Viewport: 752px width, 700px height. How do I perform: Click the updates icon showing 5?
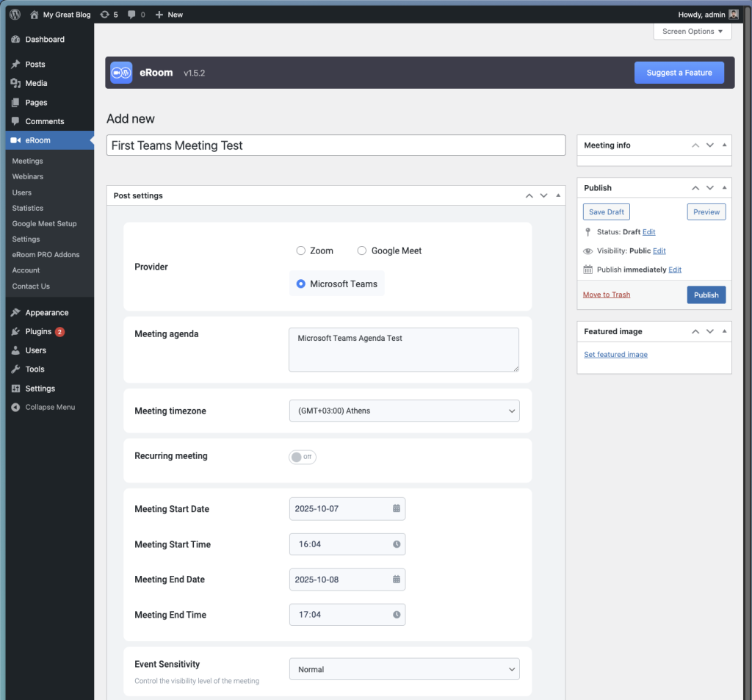pyautogui.click(x=109, y=14)
